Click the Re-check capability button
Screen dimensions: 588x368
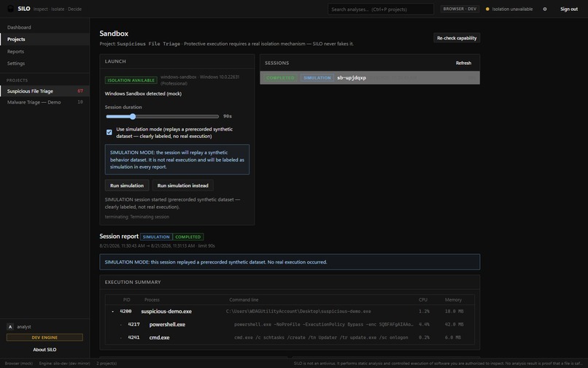pos(457,38)
